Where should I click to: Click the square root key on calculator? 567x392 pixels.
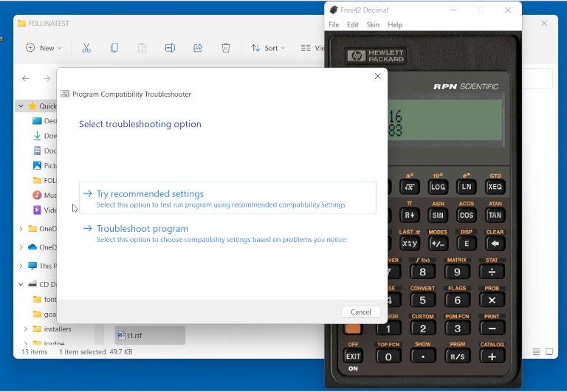point(409,187)
